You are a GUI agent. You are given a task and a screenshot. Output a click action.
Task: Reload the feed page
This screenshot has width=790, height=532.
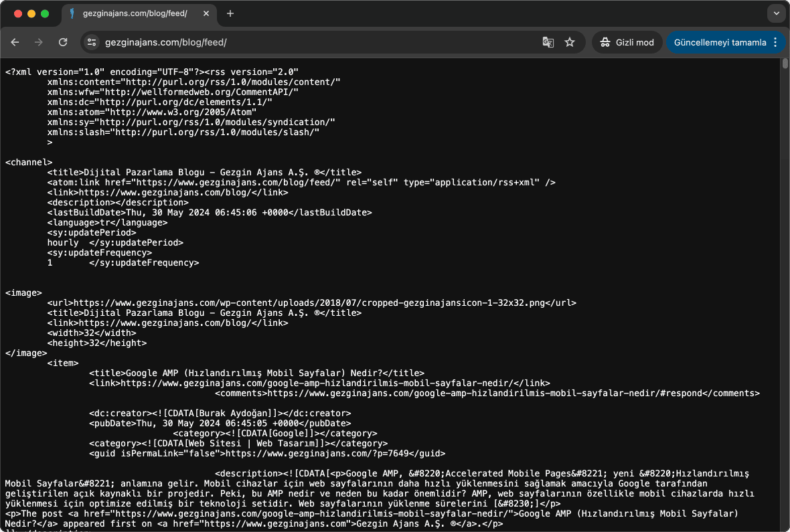point(63,42)
